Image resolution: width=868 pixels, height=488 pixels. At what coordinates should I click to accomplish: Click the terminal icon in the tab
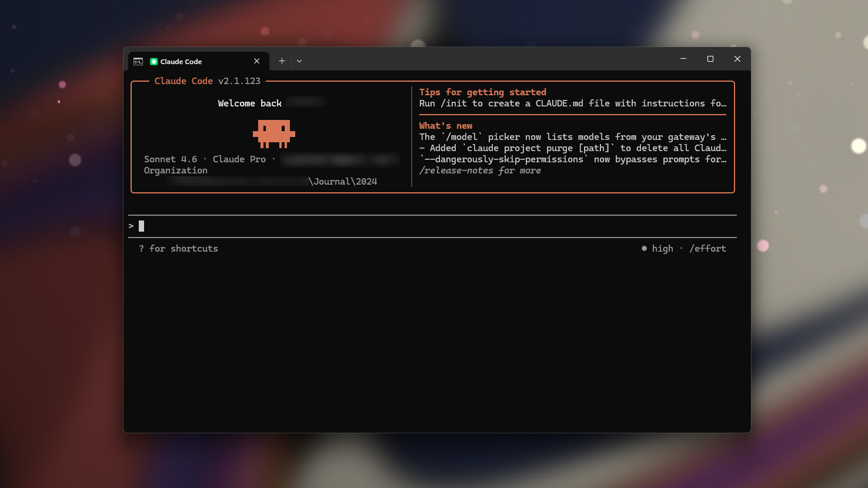click(x=138, y=61)
